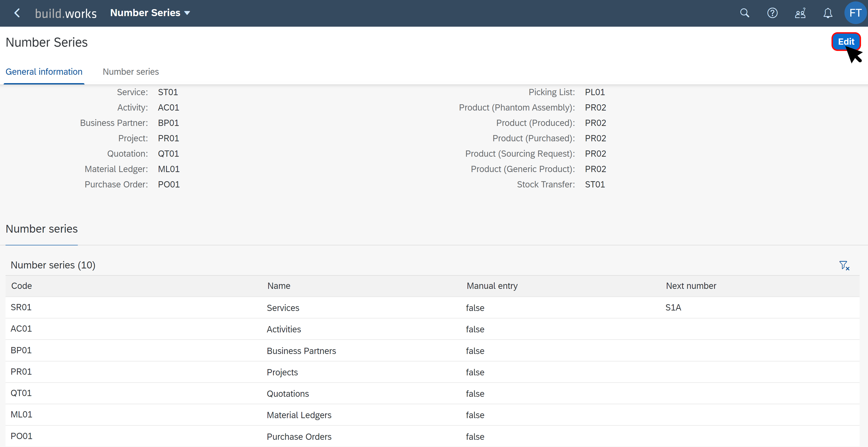This screenshot has width=868, height=447.
Task: Click the Quotations name cell
Action: tap(287, 394)
